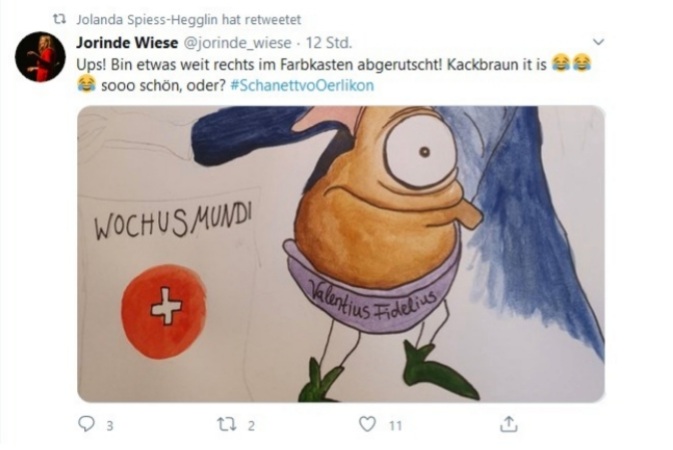Click the reply speech bubble icon
The image size is (673, 450).
(86, 424)
